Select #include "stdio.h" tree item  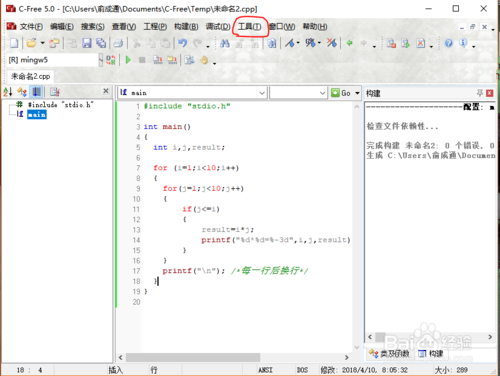pos(60,105)
